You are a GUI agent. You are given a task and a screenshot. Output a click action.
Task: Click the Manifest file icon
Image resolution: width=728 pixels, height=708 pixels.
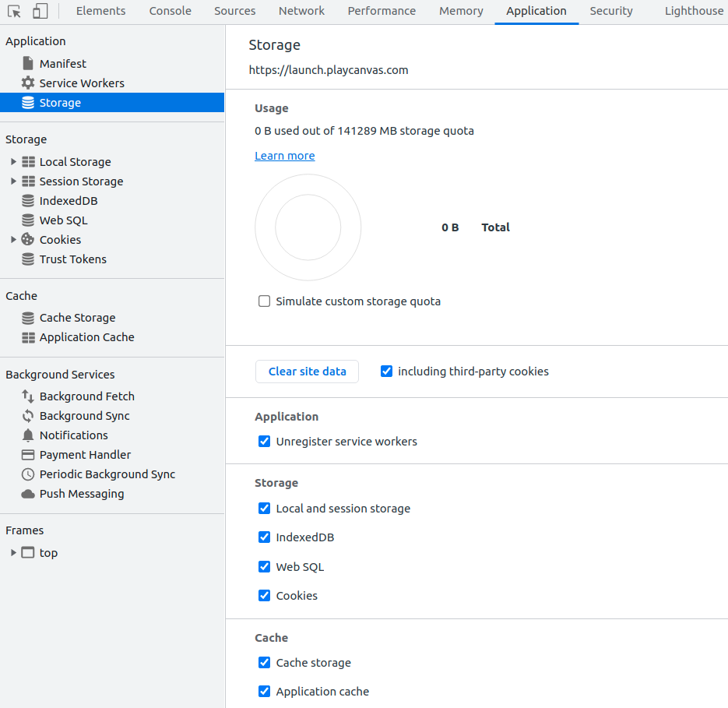[x=28, y=64]
